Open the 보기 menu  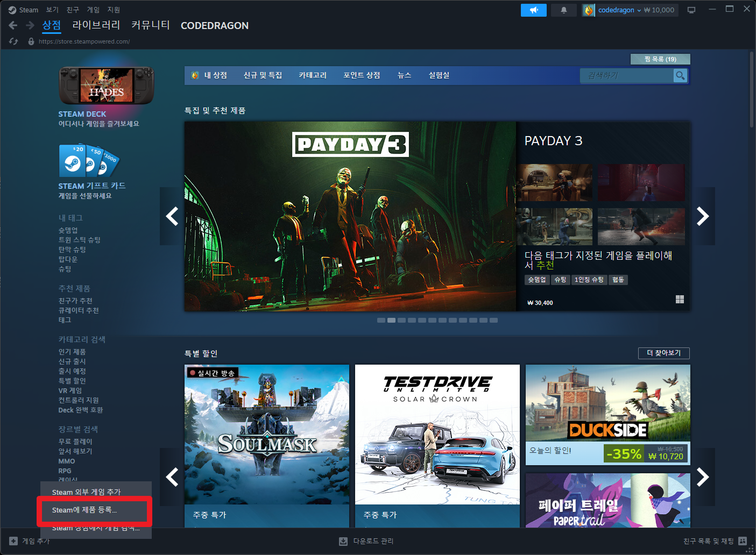(52, 10)
